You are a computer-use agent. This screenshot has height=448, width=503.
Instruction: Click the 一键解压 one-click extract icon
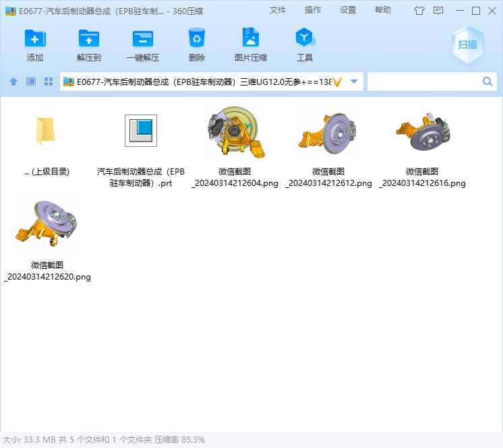coord(143,38)
